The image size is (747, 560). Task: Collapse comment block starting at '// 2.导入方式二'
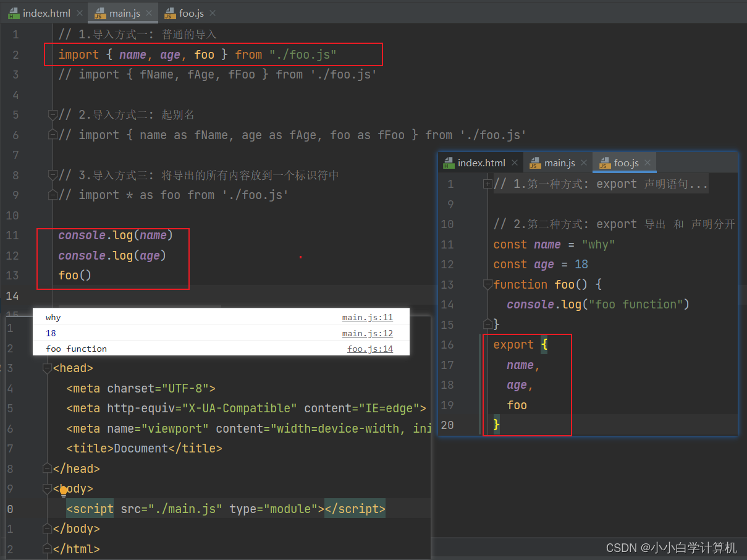click(53, 114)
